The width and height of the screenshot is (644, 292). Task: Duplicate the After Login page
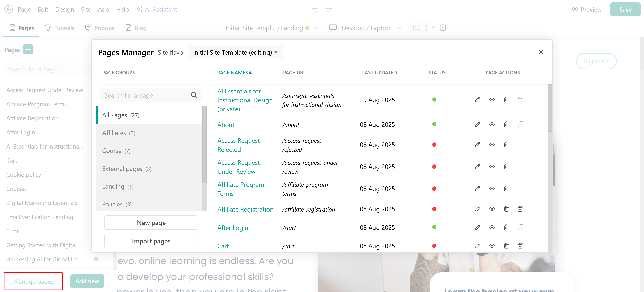click(x=520, y=227)
